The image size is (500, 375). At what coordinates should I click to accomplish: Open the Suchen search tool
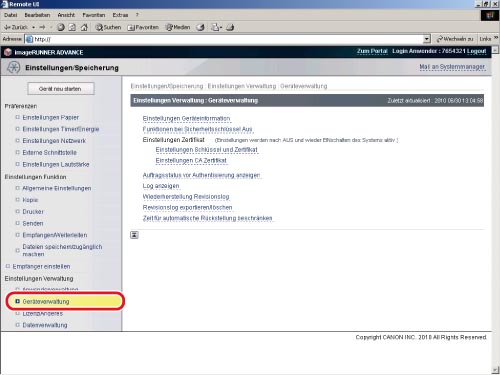[x=108, y=27]
